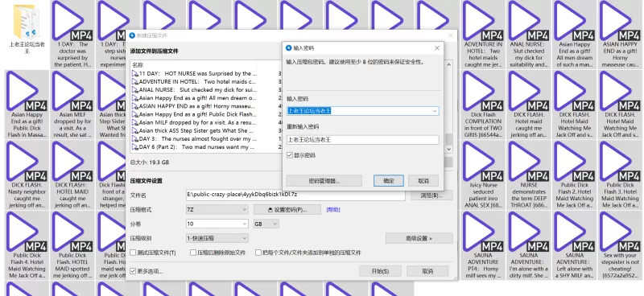Select the '1 DAY: The doctor was surprised' MP4 icon
This screenshot has height=296, width=644.
coord(72,21)
